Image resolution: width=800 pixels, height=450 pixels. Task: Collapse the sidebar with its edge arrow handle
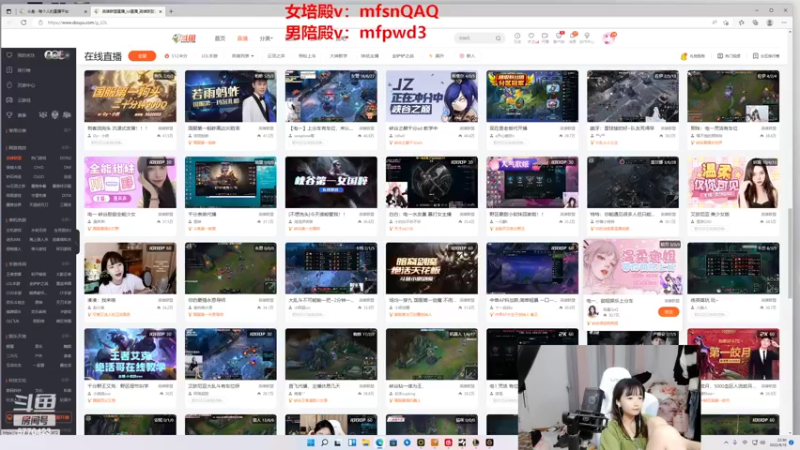click(x=78, y=241)
